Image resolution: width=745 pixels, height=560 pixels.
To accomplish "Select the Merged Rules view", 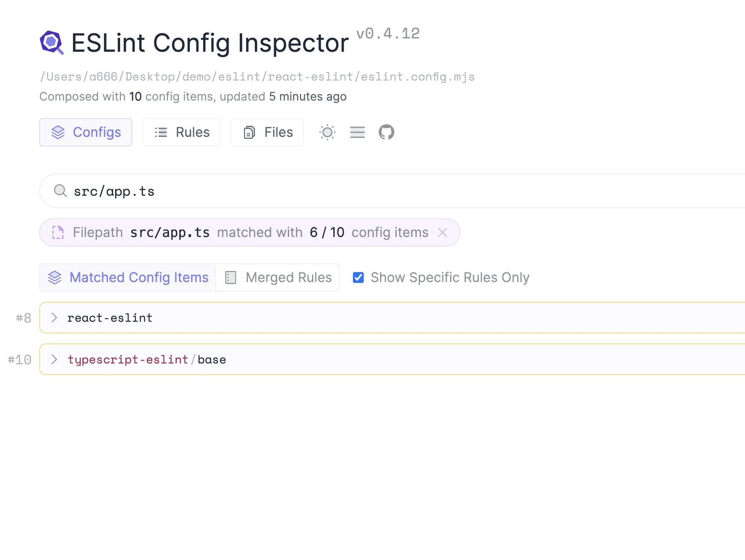I will [278, 277].
